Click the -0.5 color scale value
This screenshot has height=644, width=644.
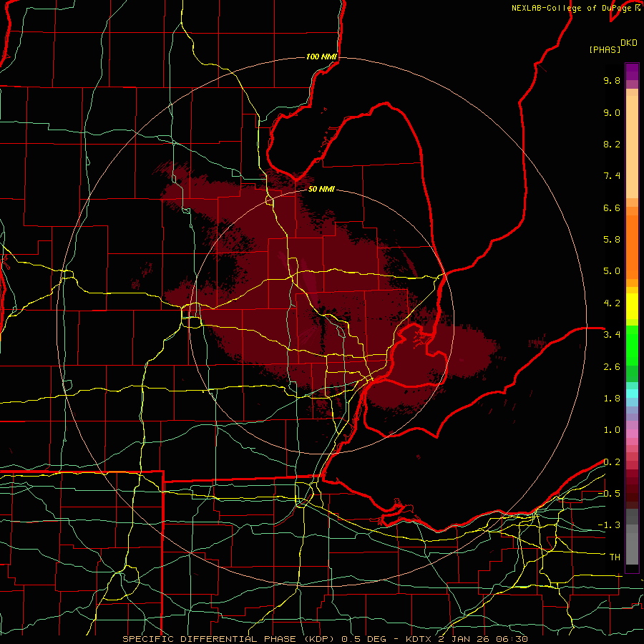(609, 494)
